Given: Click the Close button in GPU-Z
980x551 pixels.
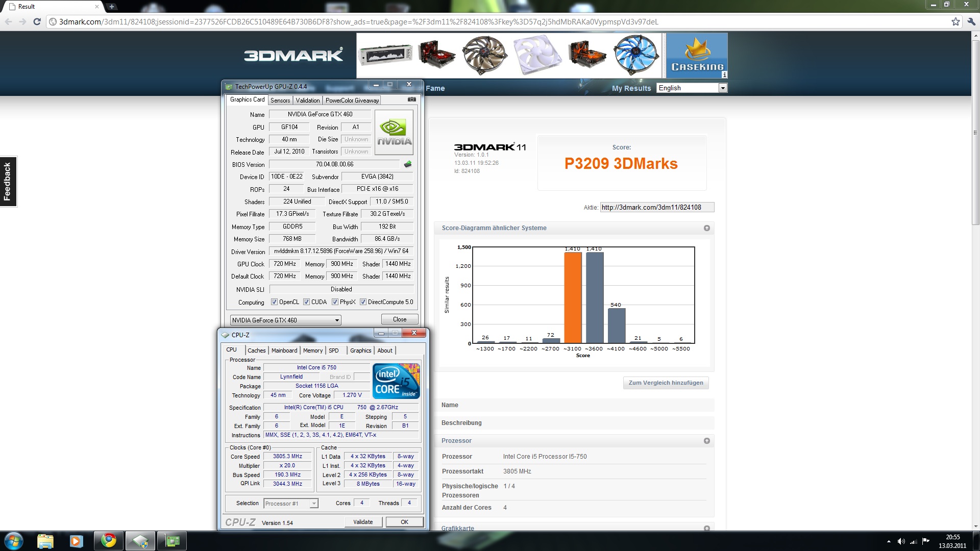Looking at the screenshot, I should (400, 319).
